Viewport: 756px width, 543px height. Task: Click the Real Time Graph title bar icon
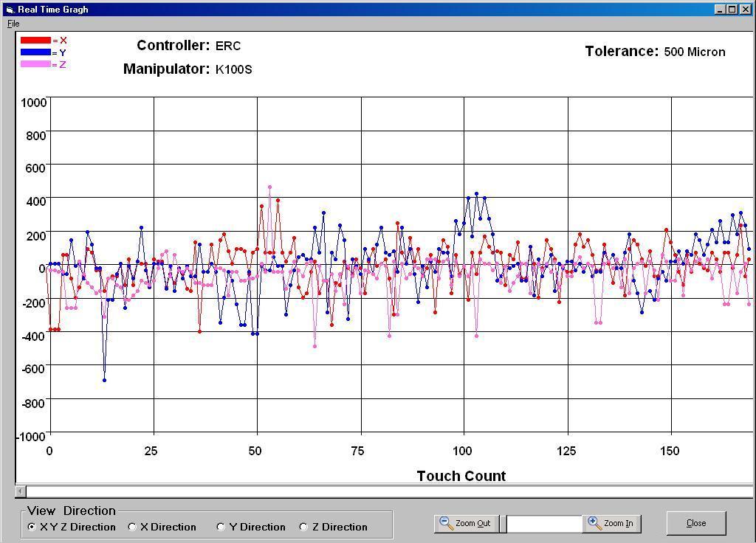(x=10, y=10)
